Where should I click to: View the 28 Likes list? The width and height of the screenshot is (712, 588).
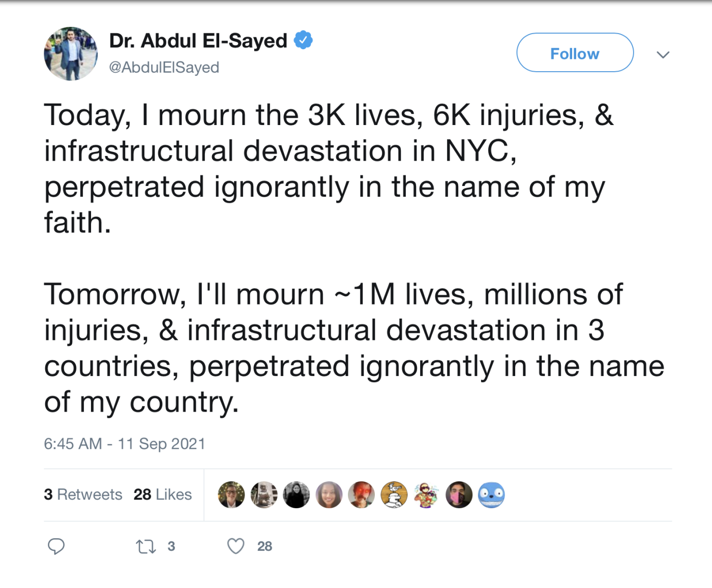click(x=163, y=494)
